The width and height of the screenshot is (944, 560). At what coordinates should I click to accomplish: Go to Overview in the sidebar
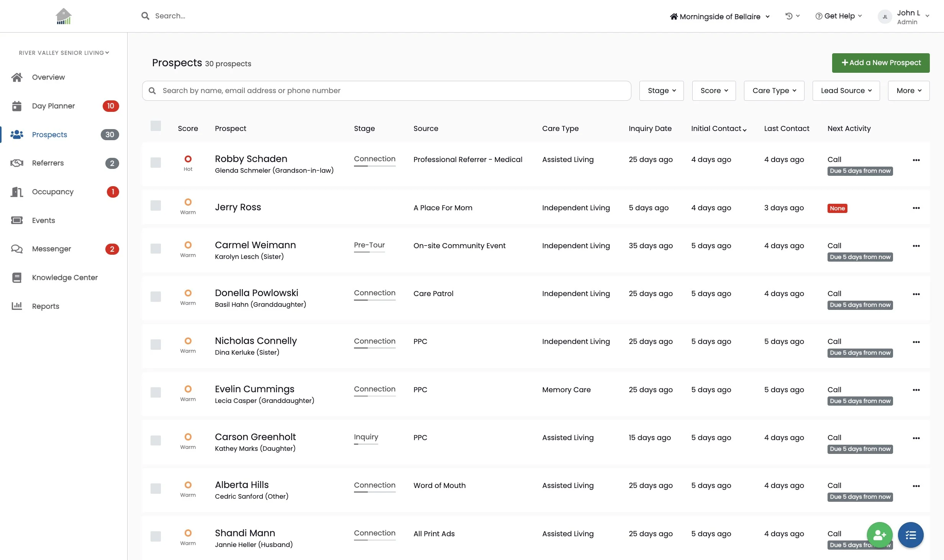point(48,77)
